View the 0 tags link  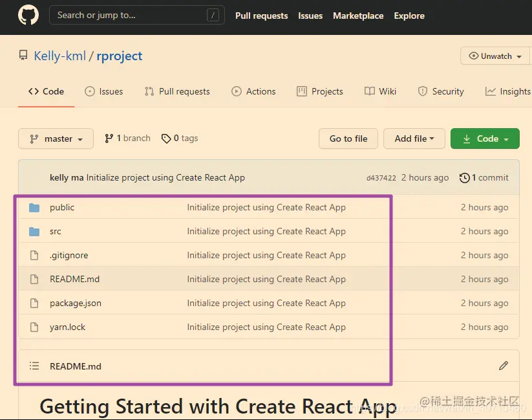[180, 138]
